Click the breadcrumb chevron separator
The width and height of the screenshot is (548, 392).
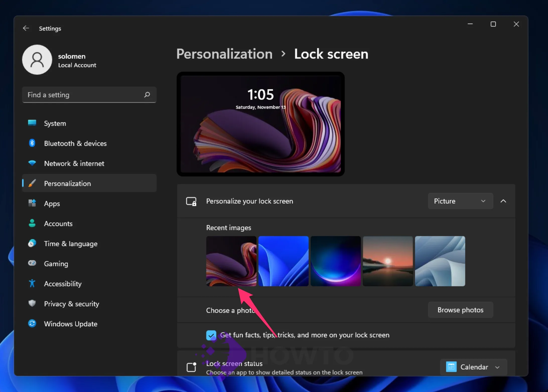click(283, 54)
